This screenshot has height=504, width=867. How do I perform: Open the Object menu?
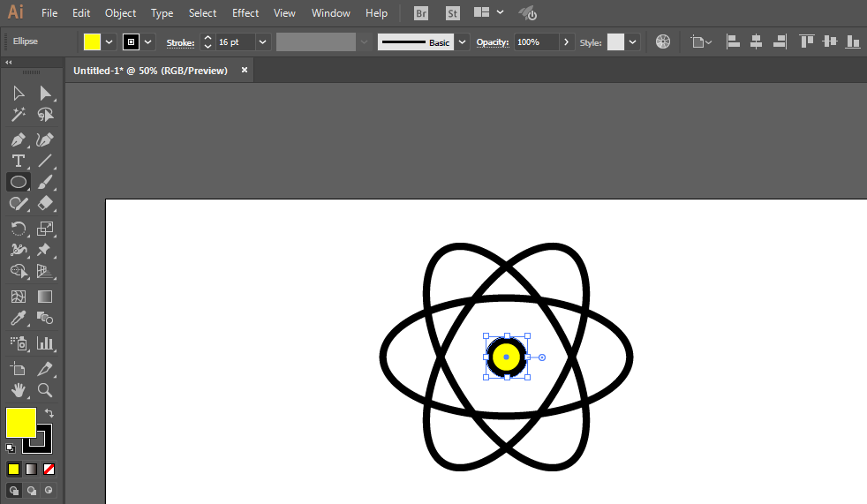coord(121,12)
